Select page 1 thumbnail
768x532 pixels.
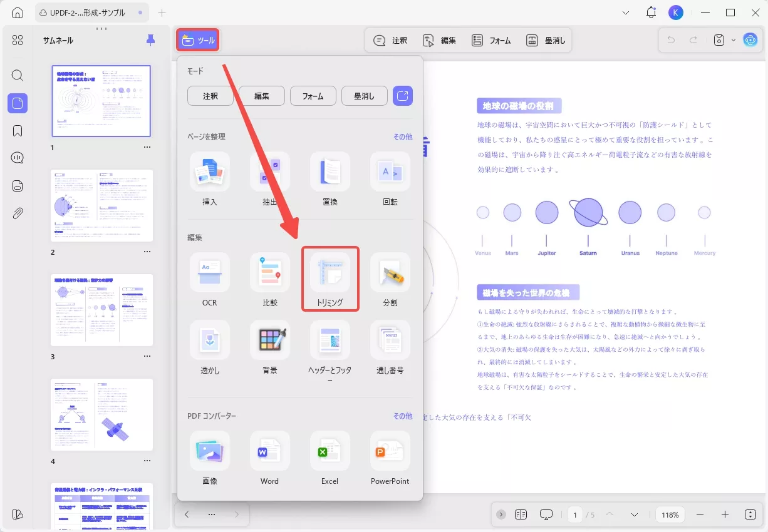[x=101, y=101]
